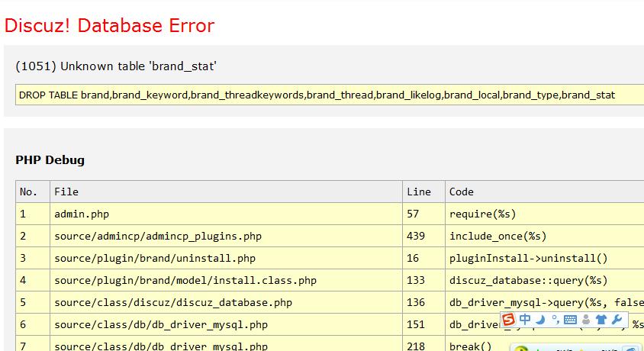Click row number '2' in No. column
644x351 pixels.
click(33, 236)
